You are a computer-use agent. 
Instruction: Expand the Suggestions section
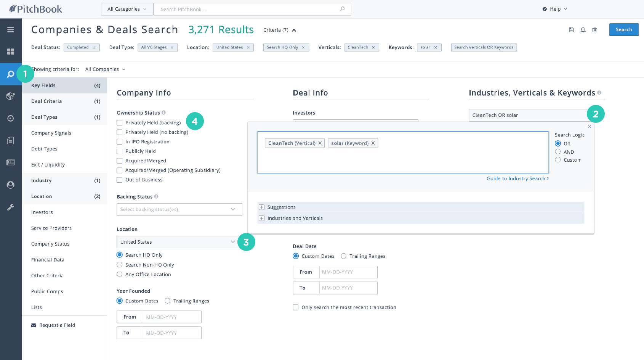pyautogui.click(x=261, y=207)
